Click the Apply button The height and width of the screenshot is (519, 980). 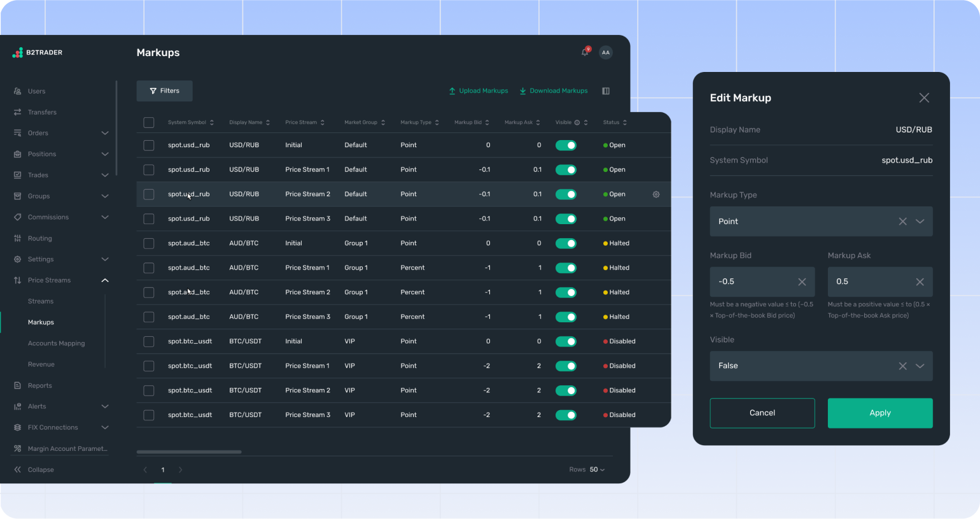[x=879, y=413]
